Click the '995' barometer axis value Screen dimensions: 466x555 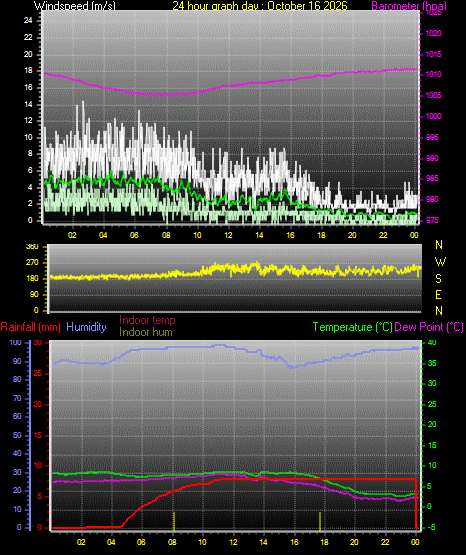click(x=432, y=137)
